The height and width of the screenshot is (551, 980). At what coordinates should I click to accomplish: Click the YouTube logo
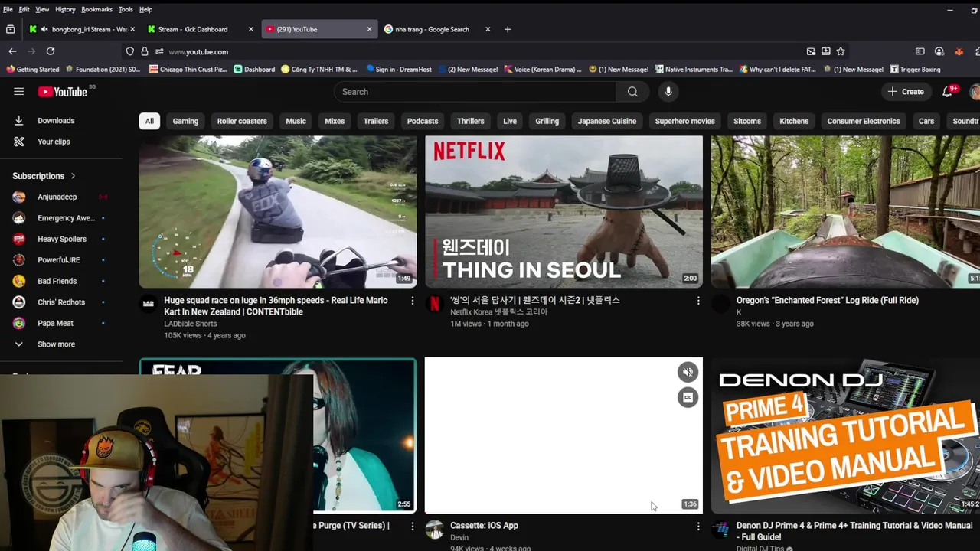click(x=63, y=92)
